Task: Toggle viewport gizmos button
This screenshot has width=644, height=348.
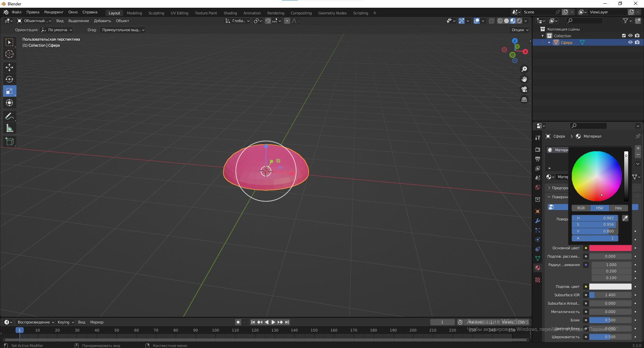Action: 462,21
